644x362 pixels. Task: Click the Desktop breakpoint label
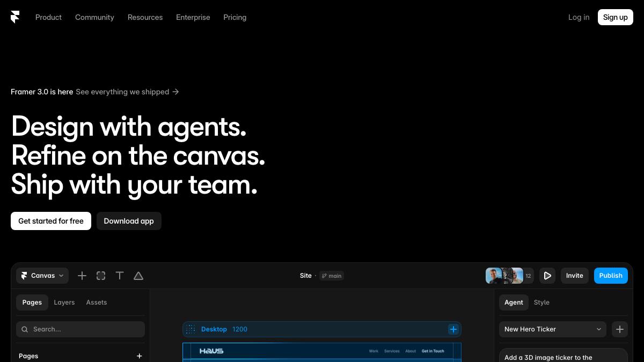[x=214, y=329]
